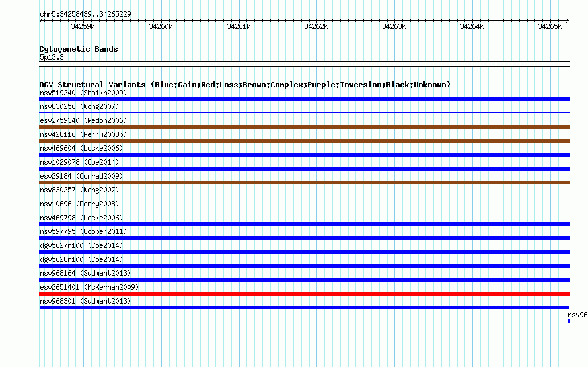Click the nsv519240 (Shaikh2009) variant label
This screenshot has width=588, height=367.
tap(83, 93)
